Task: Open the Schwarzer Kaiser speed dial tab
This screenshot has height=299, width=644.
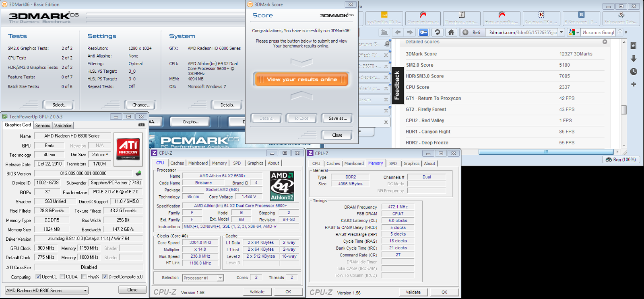Action: (x=621, y=18)
